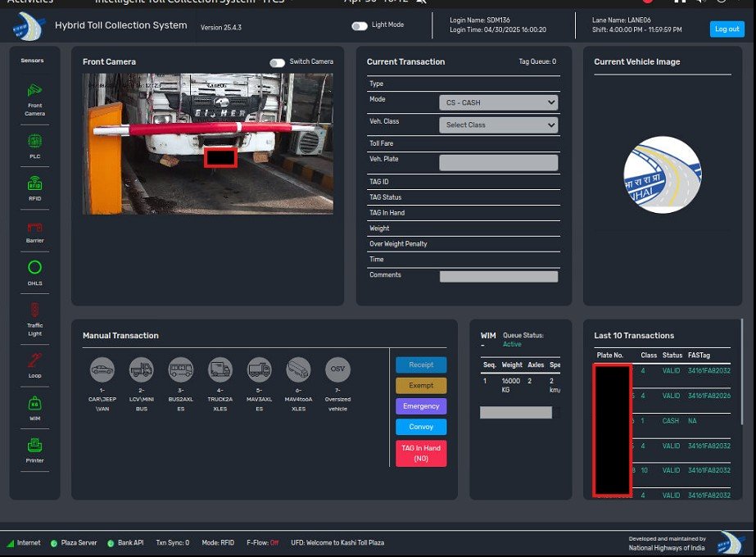Image resolution: width=756 pixels, height=557 pixels.
Task: Click the Traffic Light sensor icon
Action: [x=34, y=310]
